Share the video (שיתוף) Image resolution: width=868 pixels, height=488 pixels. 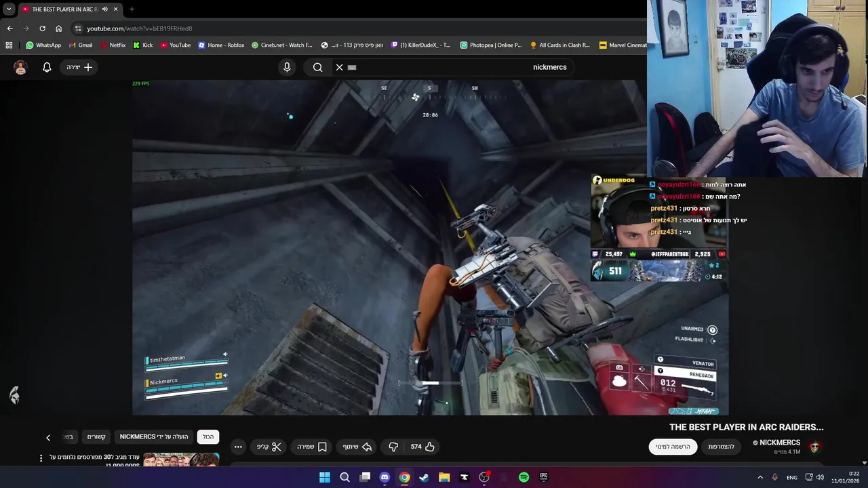pyautogui.click(x=357, y=447)
